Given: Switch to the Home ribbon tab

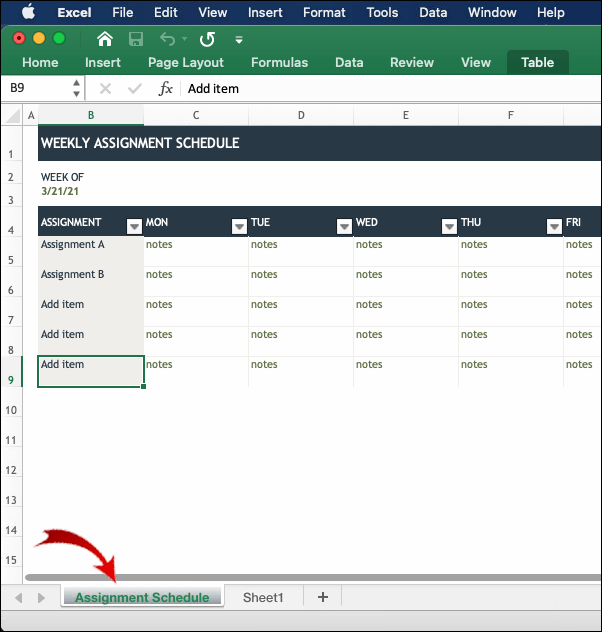Looking at the screenshot, I should click(40, 62).
